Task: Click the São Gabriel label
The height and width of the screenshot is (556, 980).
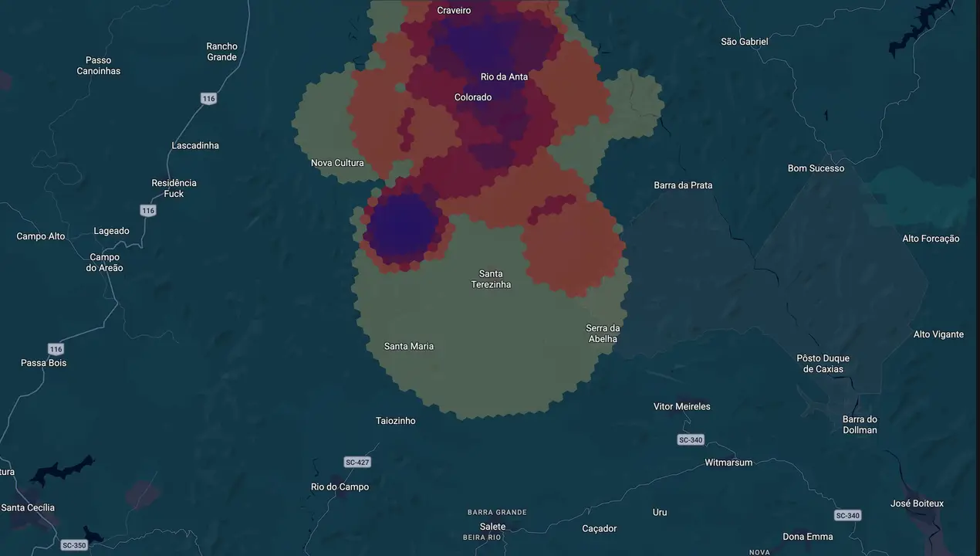Action: pyautogui.click(x=745, y=42)
